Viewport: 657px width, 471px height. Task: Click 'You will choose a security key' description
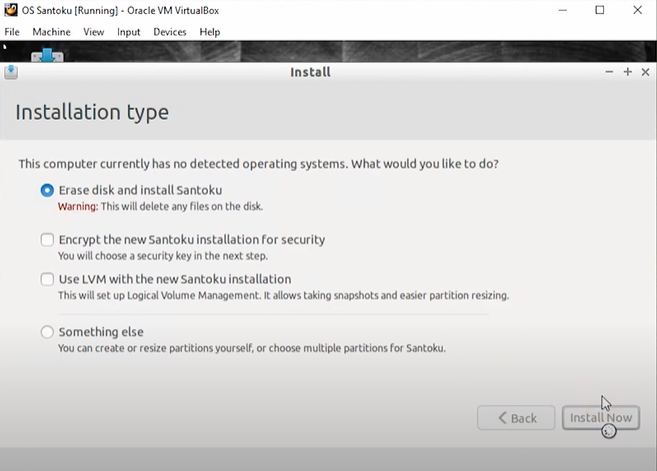pos(163,256)
